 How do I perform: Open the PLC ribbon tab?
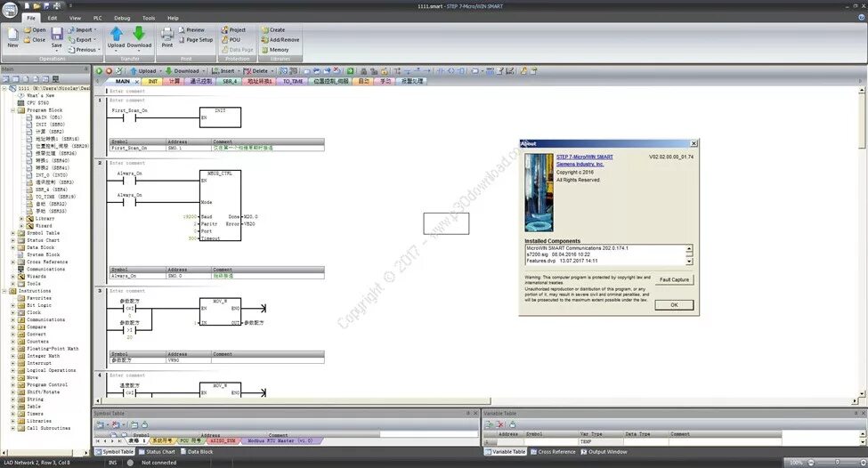tap(97, 18)
